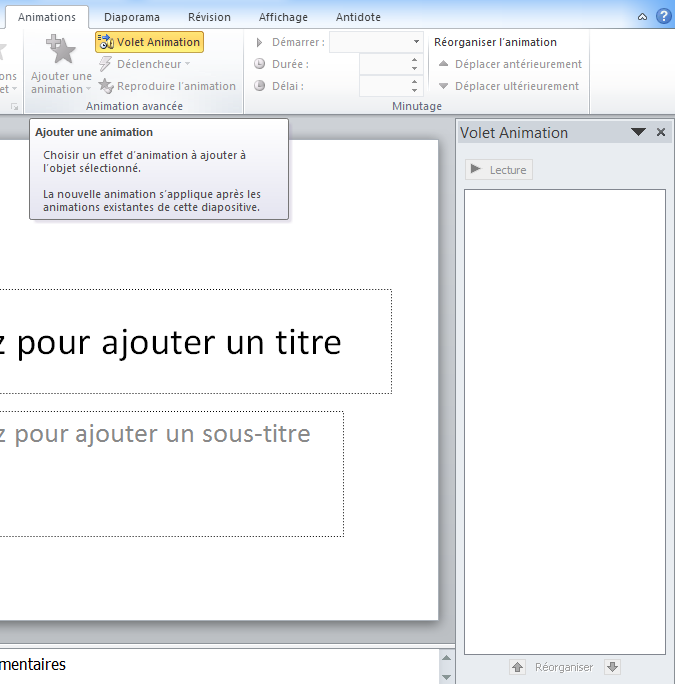Open the Affichage ribbon tab
This screenshot has width=675, height=684.
[283, 17]
